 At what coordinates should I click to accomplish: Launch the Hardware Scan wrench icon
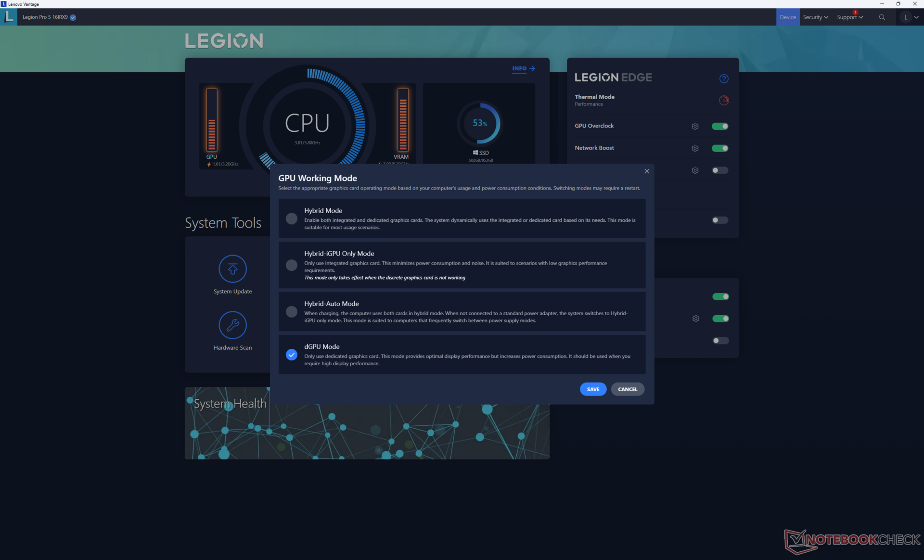point(232,325)
